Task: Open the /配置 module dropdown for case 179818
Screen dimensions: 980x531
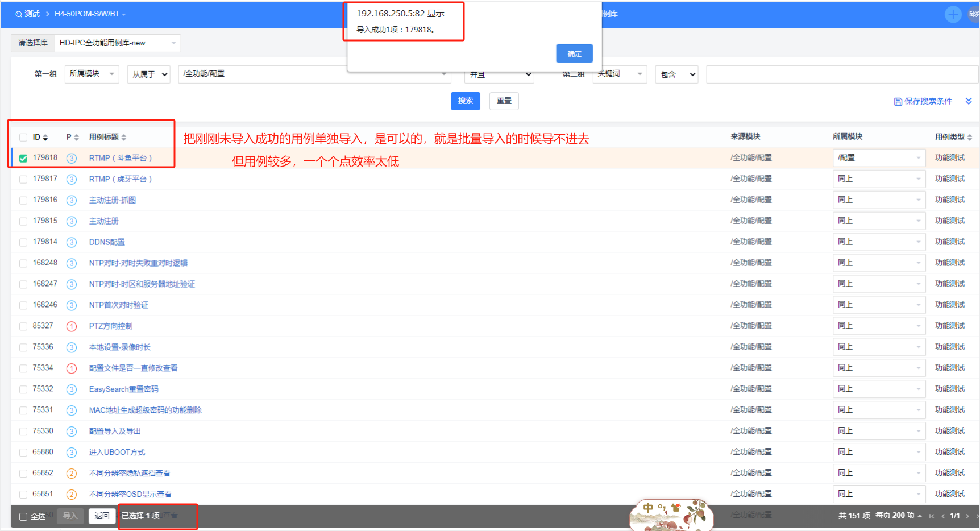Action: [879, 158]
